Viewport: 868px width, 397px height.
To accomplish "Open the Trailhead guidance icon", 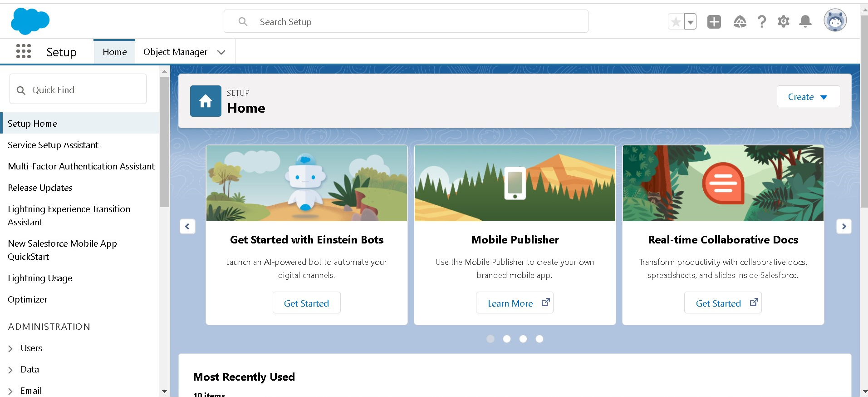I will coord(740,21).
